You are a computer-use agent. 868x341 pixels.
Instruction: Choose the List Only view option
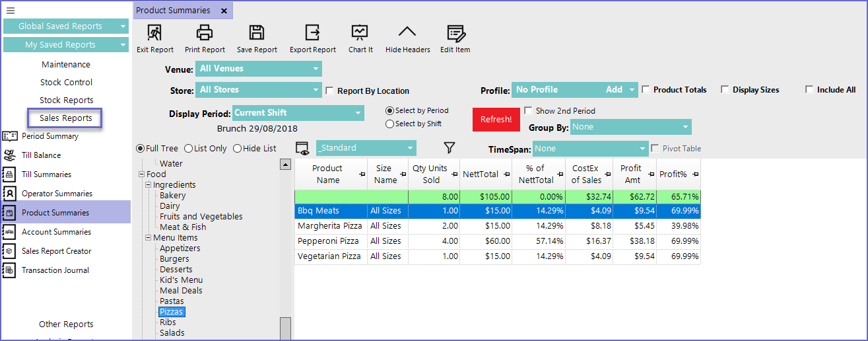(x=188, y=149)
